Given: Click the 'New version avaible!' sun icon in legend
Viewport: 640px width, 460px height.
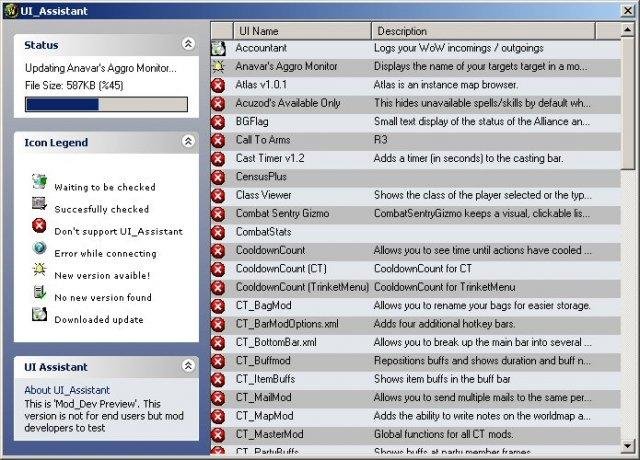Looking at the screenshot, I should pyautogui.click(x=40, y=269).
